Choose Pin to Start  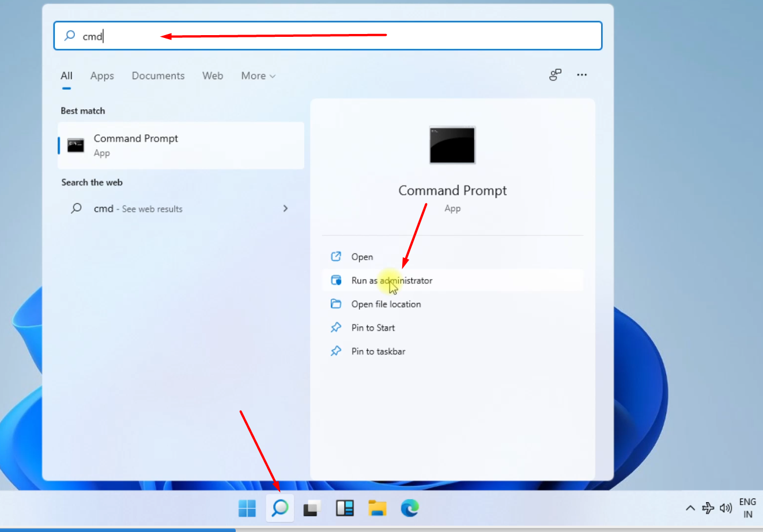[452, 328]
